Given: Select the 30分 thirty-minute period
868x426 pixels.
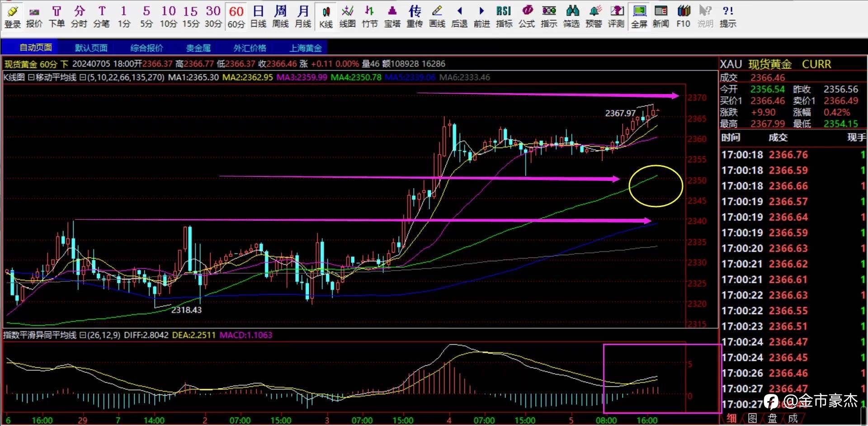Looking at the screenshot, I should coord(213,17).
